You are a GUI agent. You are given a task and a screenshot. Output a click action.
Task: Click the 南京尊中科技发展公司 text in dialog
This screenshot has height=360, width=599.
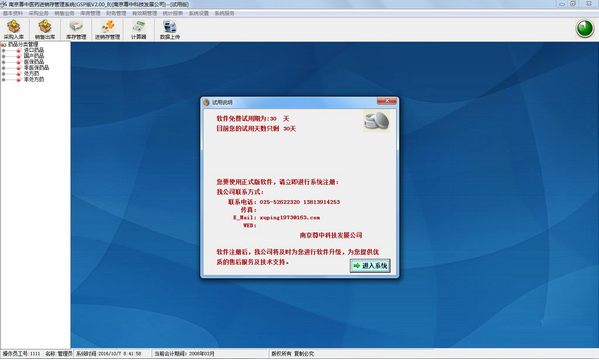331,235
